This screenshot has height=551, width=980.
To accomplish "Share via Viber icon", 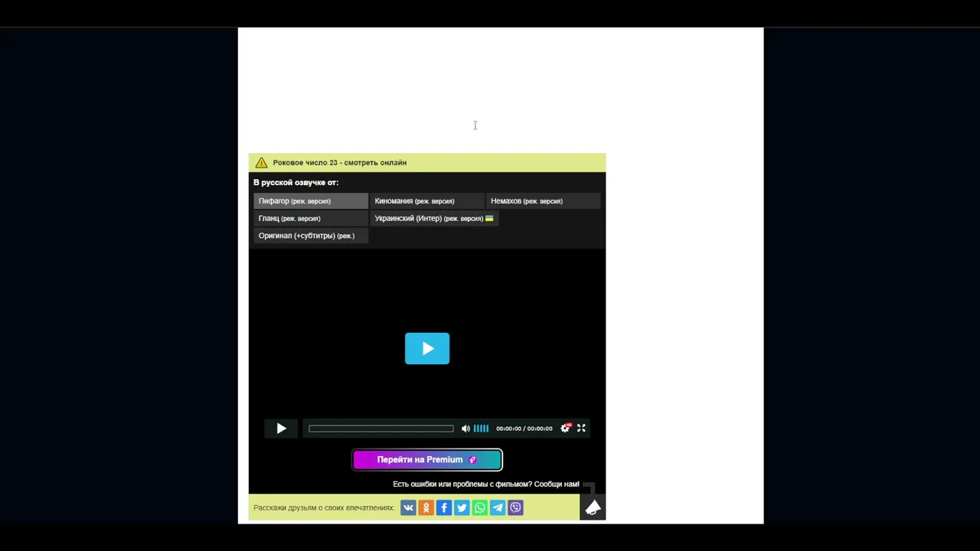I will coord(515,507).
